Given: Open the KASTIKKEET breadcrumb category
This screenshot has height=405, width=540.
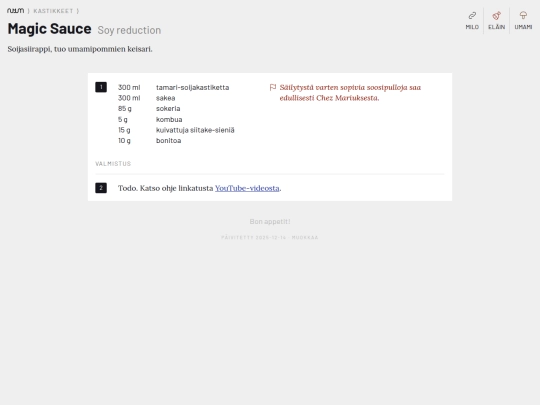Looking at the screenshot, I should pyautogui.click(x=53, y=11).
